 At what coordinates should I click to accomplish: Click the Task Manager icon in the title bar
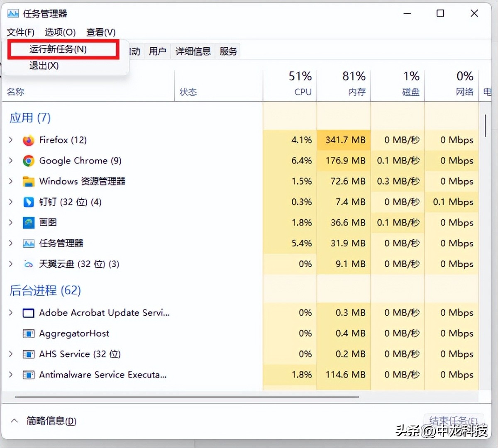pyautogui.click(x=14, y=13)
